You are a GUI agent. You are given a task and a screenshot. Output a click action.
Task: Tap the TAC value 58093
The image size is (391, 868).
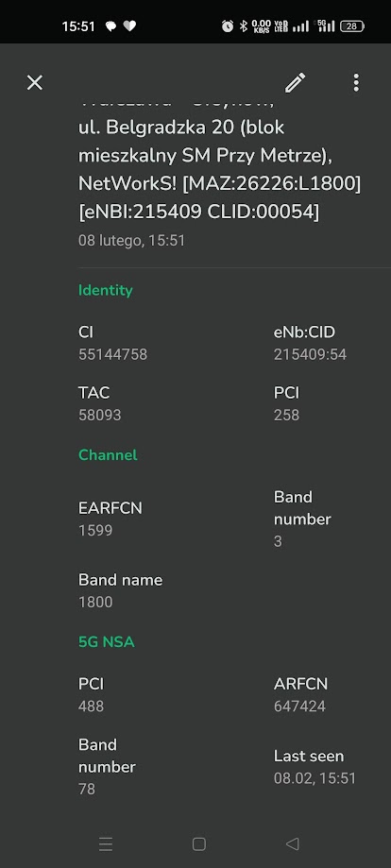click(x=100, y=416)
